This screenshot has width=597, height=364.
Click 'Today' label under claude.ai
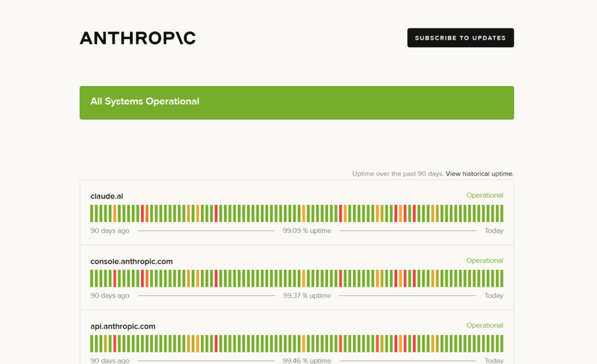pos(494,231)
